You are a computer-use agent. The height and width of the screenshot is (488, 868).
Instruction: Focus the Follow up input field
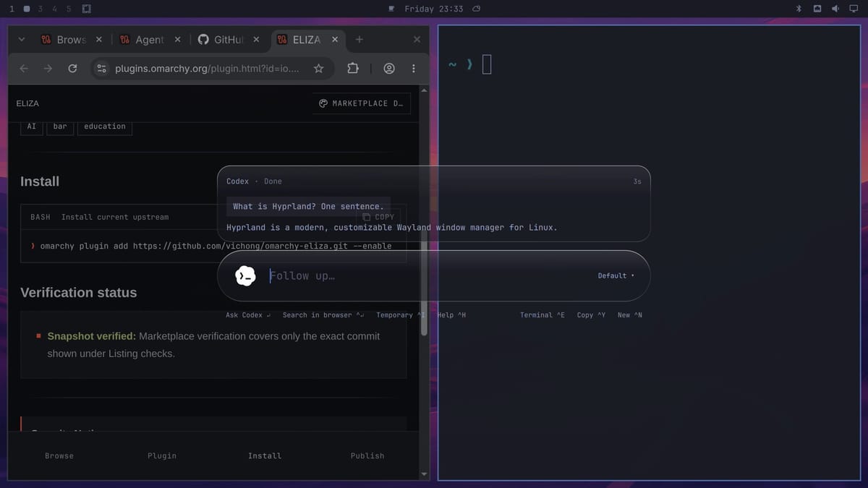coord(427,275)
